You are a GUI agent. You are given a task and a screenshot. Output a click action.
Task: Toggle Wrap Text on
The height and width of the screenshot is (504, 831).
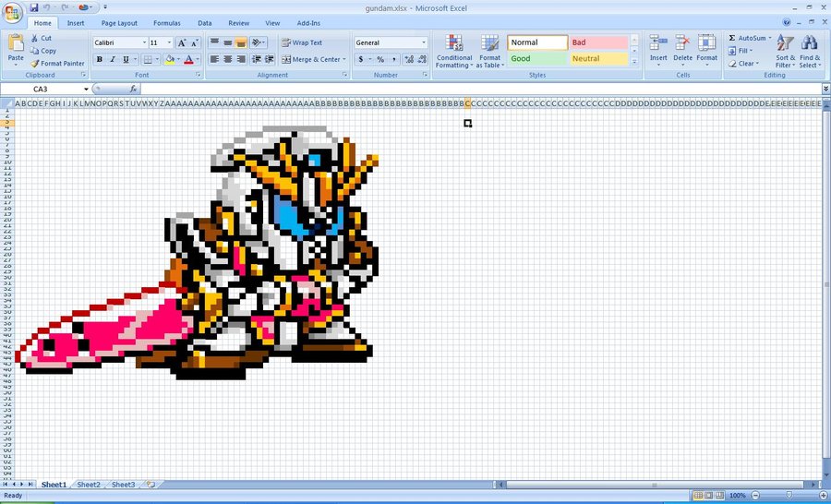pyautogui.click(x=302, y=42)
